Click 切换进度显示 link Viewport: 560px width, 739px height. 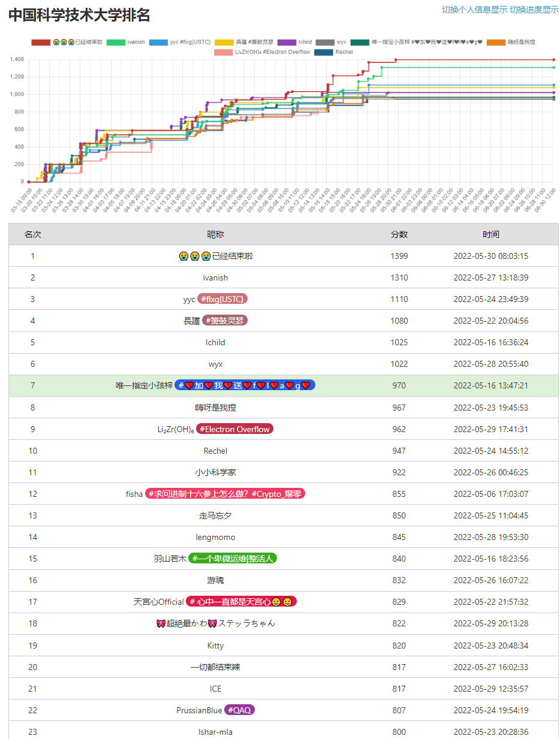[534, 10]
